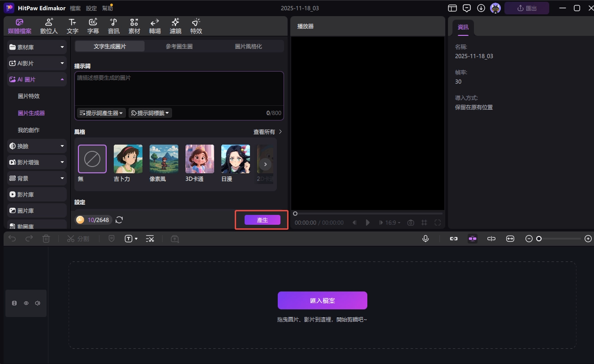This screenshot has height=364, width=594.
Task: Select the 吉卜力 style thumbnail
Action: 128,159
